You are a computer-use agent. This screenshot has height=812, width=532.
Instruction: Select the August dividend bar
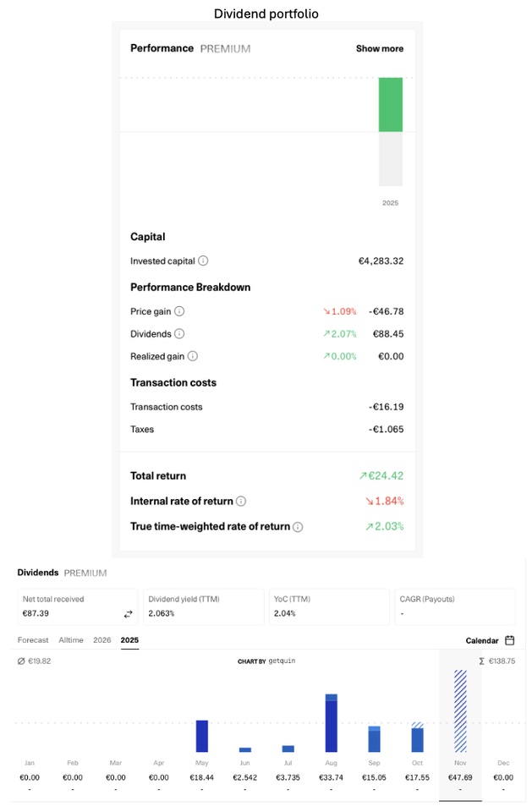(331, 723)
